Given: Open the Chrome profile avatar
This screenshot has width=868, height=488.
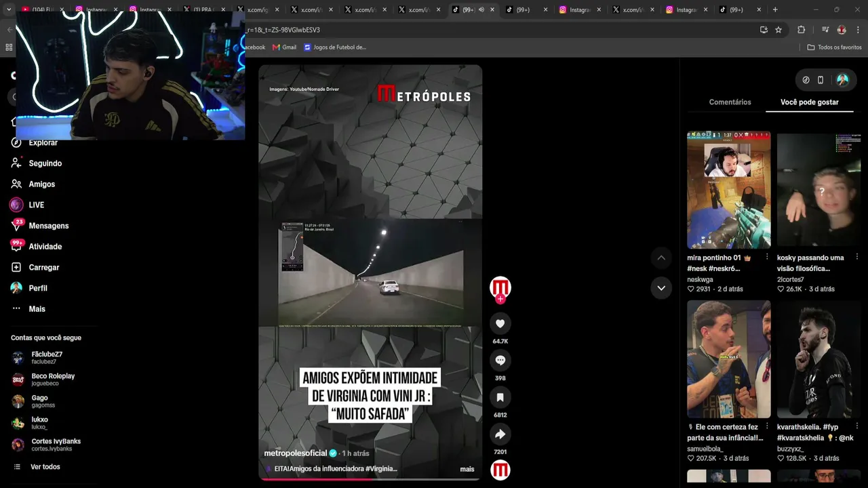Looking at the screenshot, I should point(842,30).
